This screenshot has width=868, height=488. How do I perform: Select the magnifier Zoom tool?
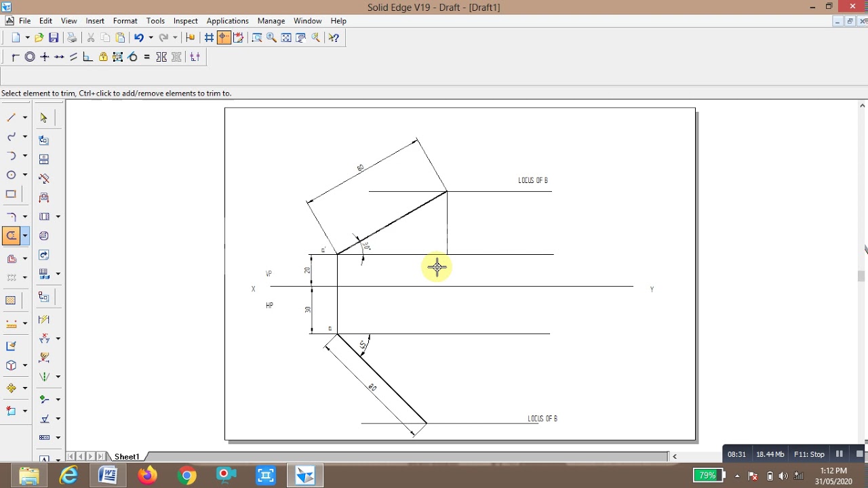(x=272, y=38)
